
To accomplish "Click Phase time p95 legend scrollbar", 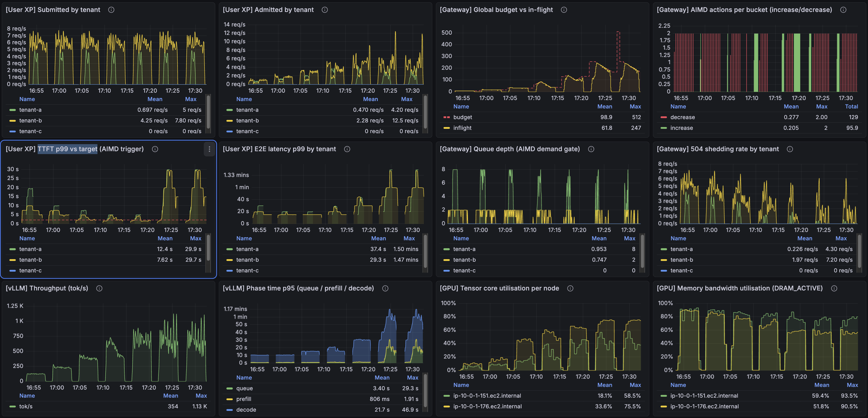I will click(x=425, y=390).
